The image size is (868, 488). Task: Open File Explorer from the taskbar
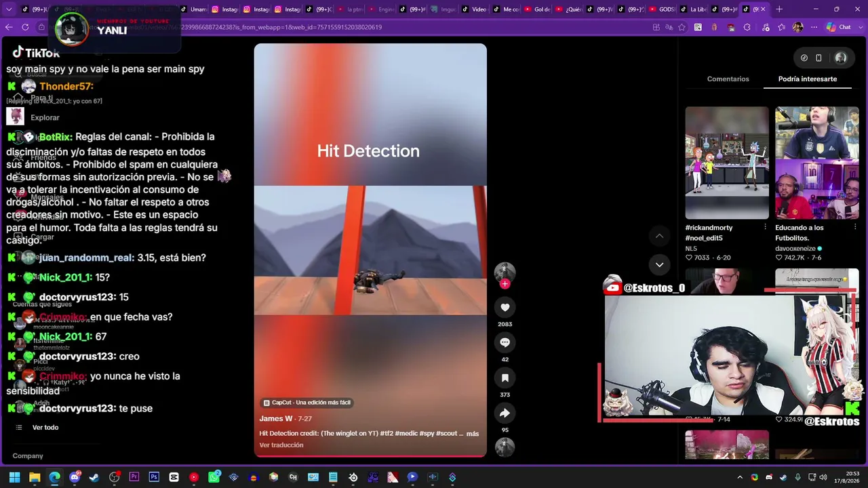pos(35,477)
